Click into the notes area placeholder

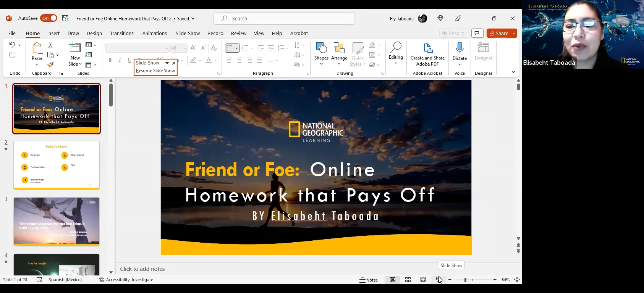(142, 269)
